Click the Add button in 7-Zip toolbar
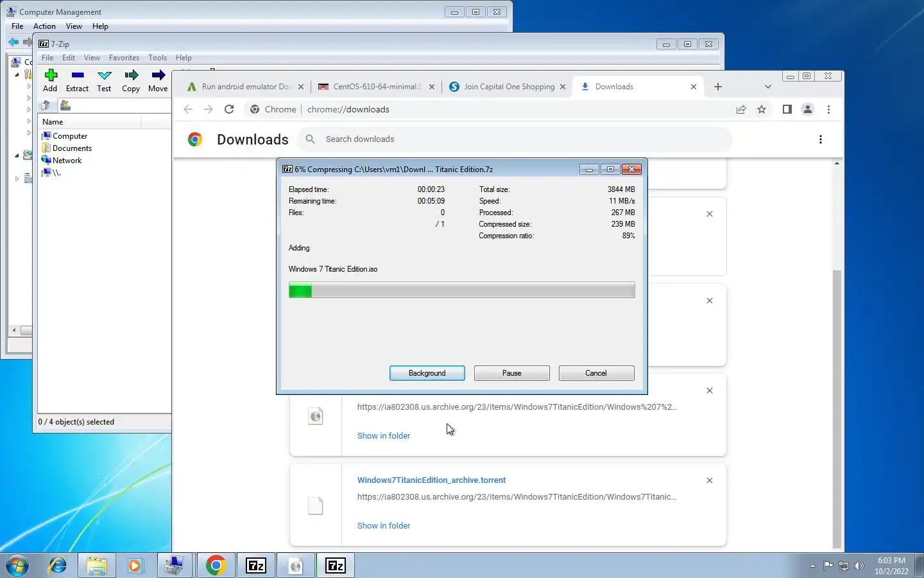The width and height of the screenshot is (924, 578). point(51,81)
